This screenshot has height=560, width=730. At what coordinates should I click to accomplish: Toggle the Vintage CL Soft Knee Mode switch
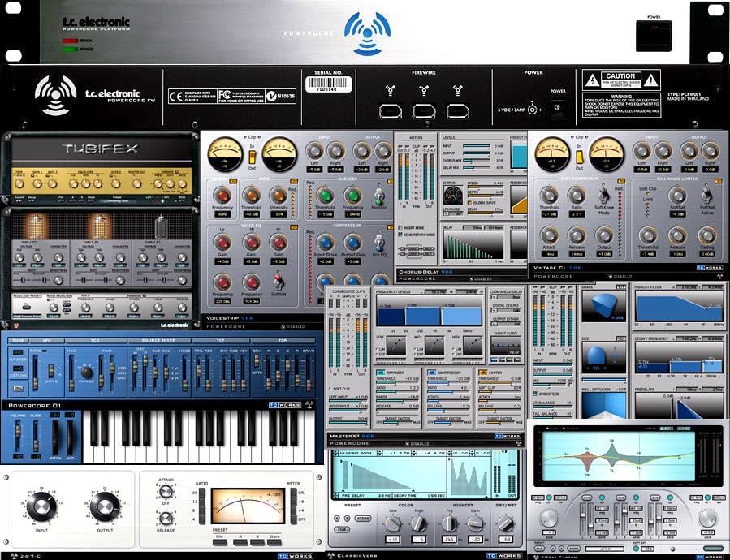coord(603,195)
